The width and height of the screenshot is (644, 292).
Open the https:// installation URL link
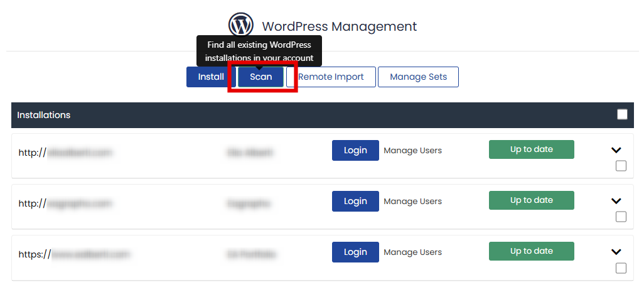(x=74, y=254)
